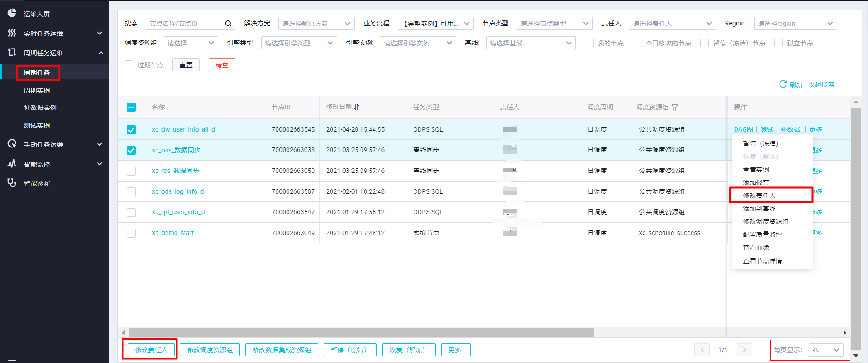
Task: Choose 查看节点详情 from the menu
Action: 762,261
